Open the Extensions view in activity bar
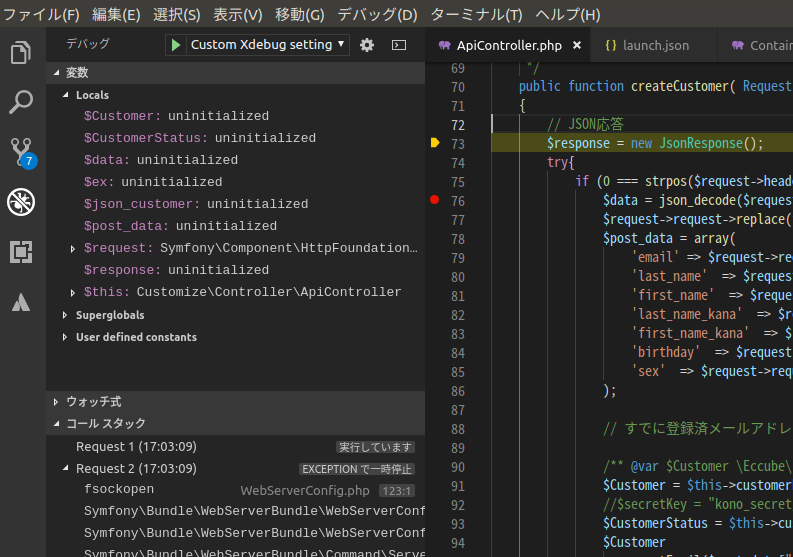The height and width of the screenshot is (557, 793). tap(21, 251)
